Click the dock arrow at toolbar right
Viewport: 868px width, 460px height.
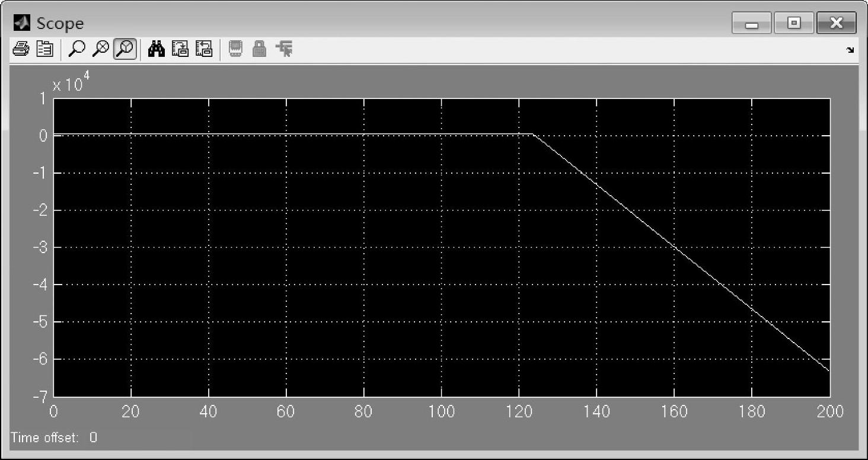click(x=851, y=50)
